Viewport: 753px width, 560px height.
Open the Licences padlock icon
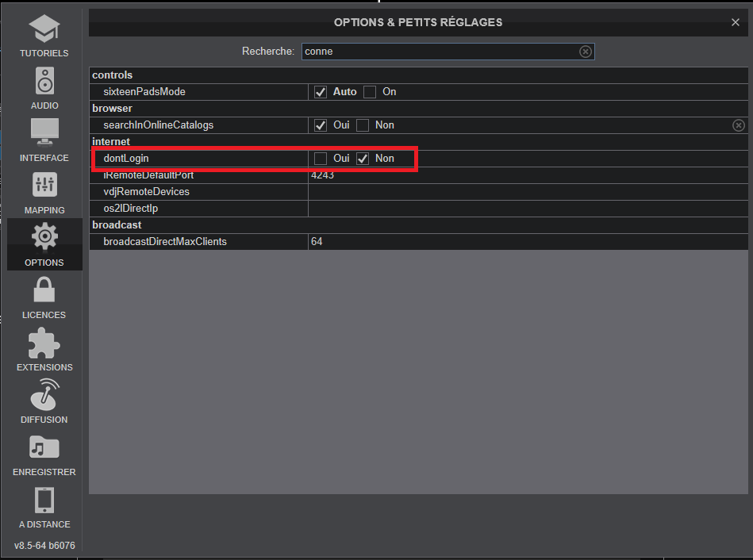coord(44,290)
